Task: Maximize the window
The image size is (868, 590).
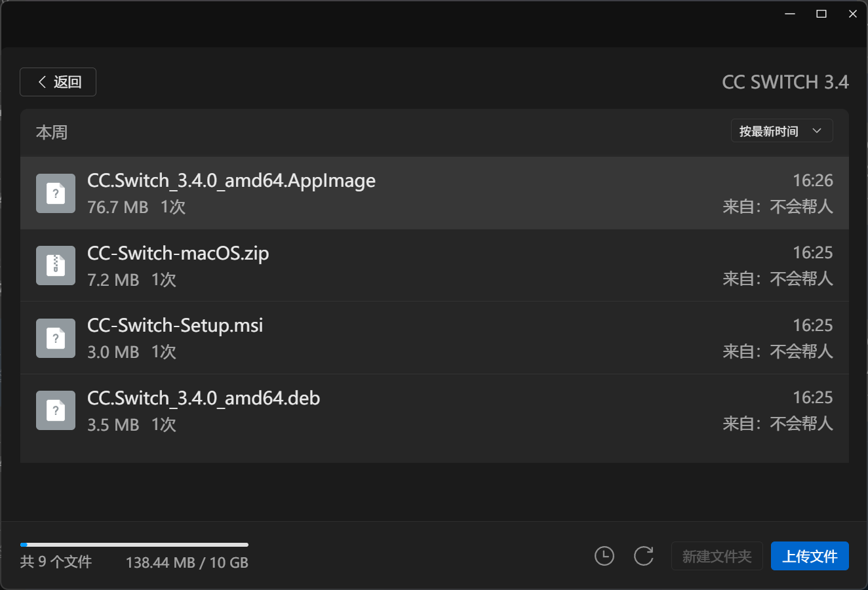Action: point(821,14)
